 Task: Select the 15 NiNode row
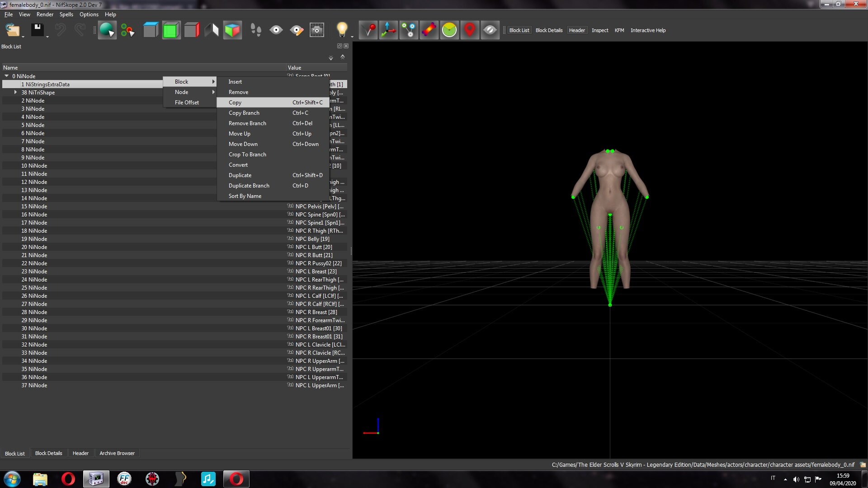click(x=175, y=206)
